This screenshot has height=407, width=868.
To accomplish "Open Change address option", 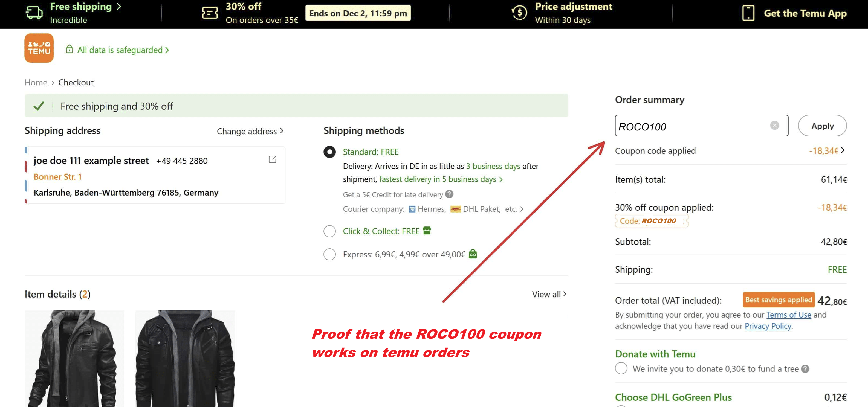I will pyautogui.click(x=250, y=131).
